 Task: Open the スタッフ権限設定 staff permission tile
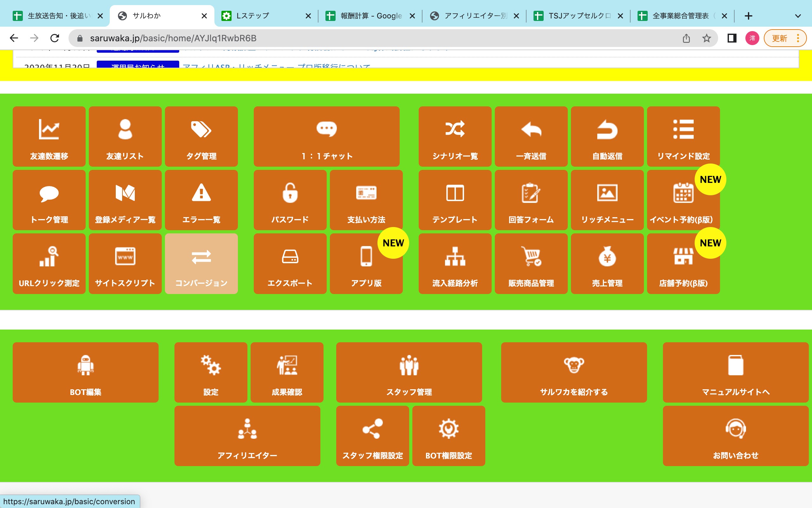click(372, 436)
